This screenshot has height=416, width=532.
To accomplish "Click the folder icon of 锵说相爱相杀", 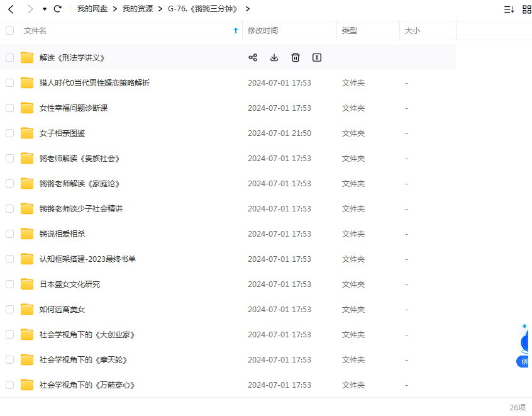I will tap(26, 233).
